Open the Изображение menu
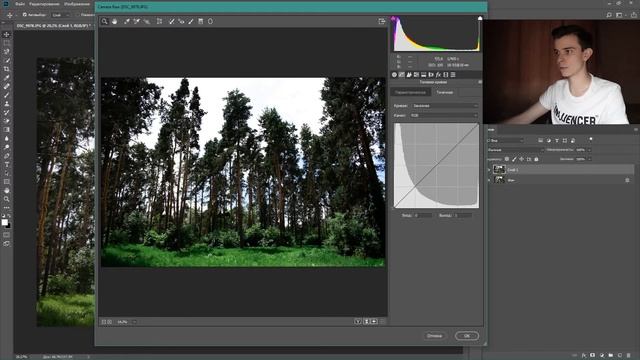Image resolution: width=640 pixels, height=360 pixels. [x=77, y=4]
